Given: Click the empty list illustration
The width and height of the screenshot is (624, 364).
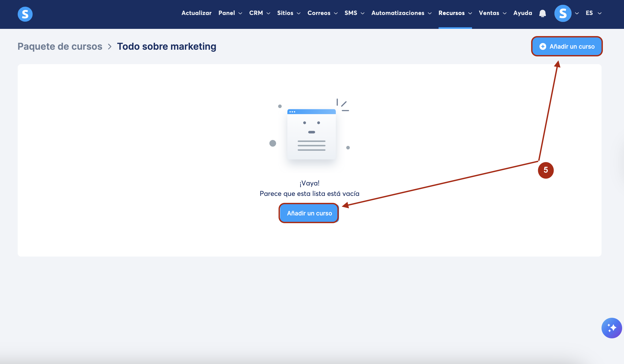Looking at the screenshot, I should pos(311,134).
